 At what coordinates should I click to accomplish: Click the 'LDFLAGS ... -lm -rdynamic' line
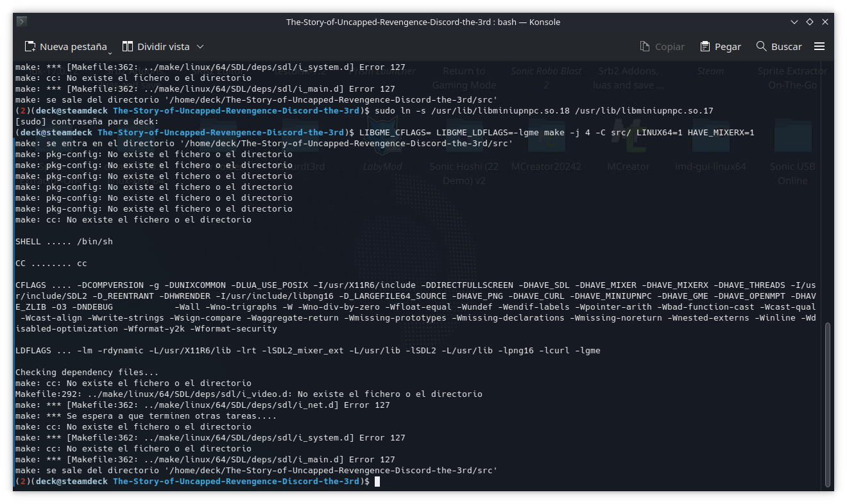pyautogui.click(x=308, y=351)
